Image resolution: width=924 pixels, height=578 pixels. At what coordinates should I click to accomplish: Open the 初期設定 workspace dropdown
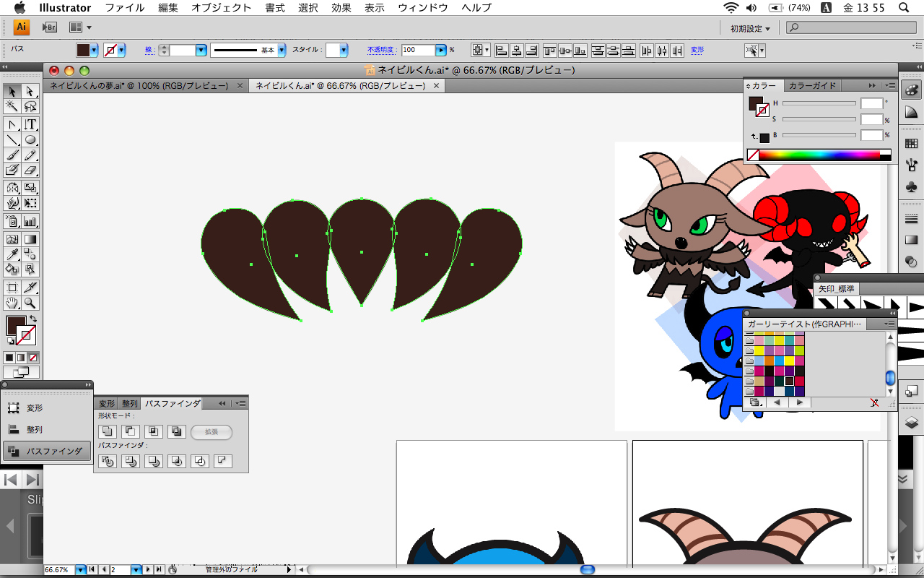[750, 28]
